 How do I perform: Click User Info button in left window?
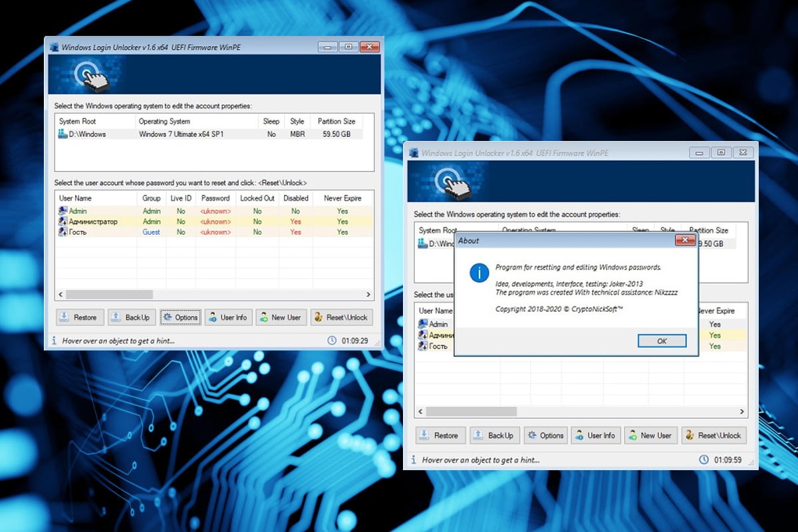(228, 317)
